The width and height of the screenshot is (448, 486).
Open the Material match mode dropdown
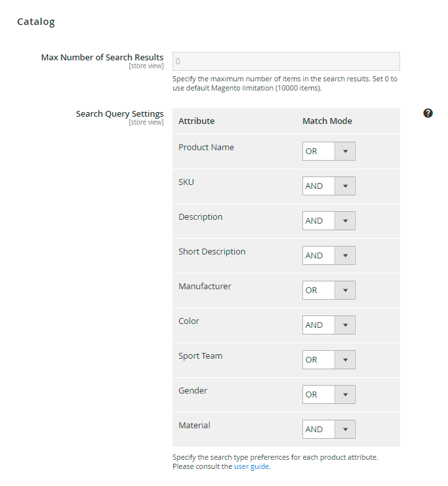329,430
